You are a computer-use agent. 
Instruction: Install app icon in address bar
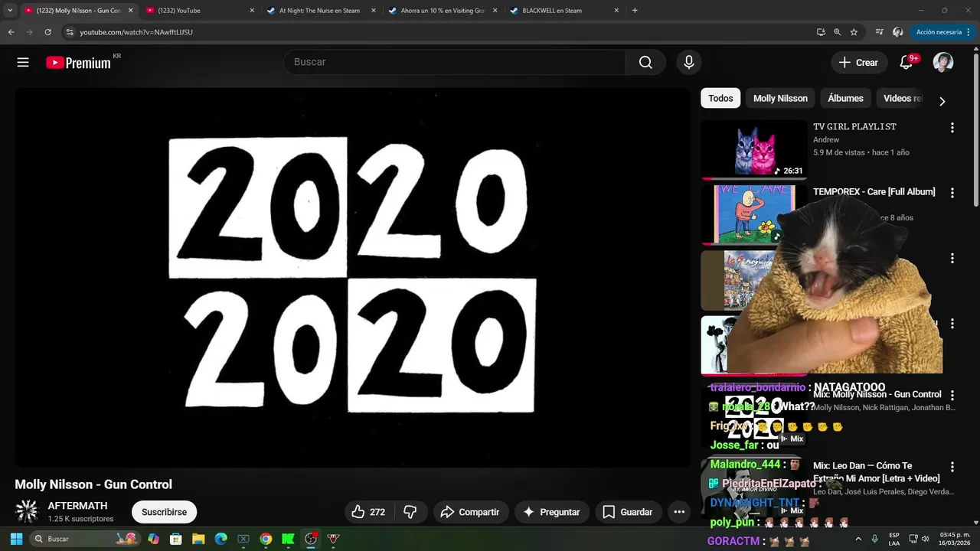click(x=821, y=32)
